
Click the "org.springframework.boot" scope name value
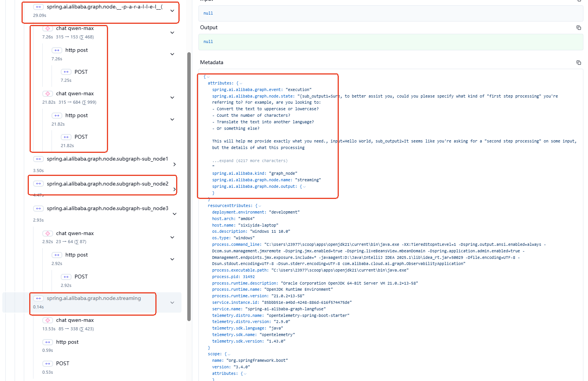pyautogui.click(x=257, y=361)
